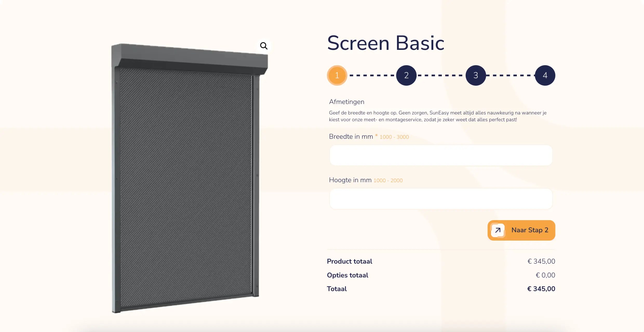The width and height of the screenshot is (644, 332).
Task: Click the bold Totaal € 345,00 amount
Action: [541, 289]
